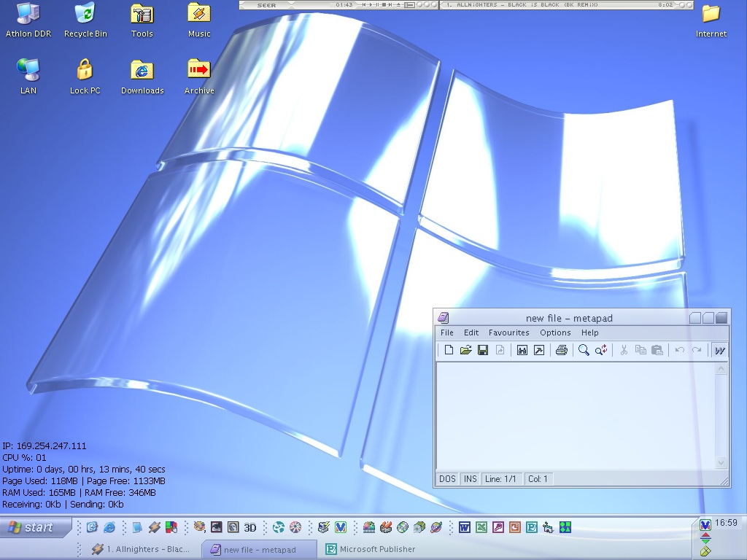Toggle the word wrap button in metapad
Image resolution: width=747 pixels, height=560 pixels.
pos(719,351)
